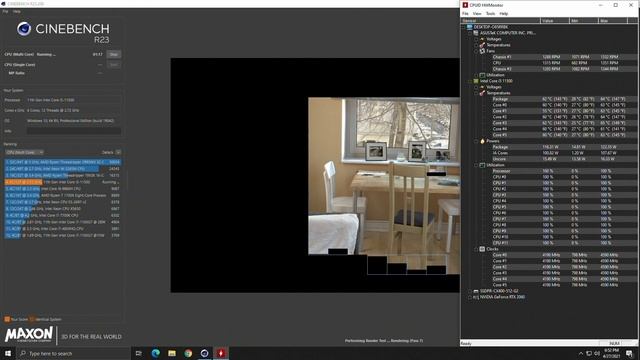
Task: Click the NVIDIA GeForce RTX graphics card icon
Action: point(476,297)
